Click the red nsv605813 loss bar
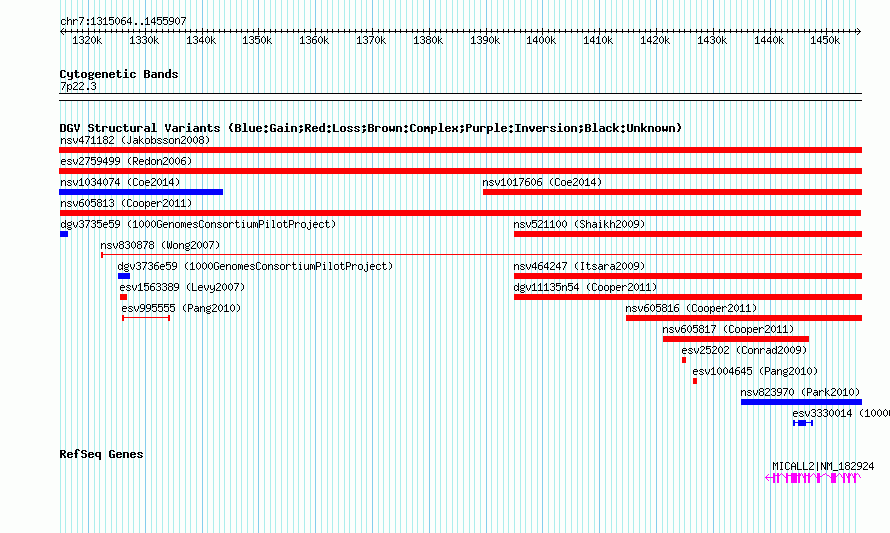890x533 pixels. [x=460, y=213]
